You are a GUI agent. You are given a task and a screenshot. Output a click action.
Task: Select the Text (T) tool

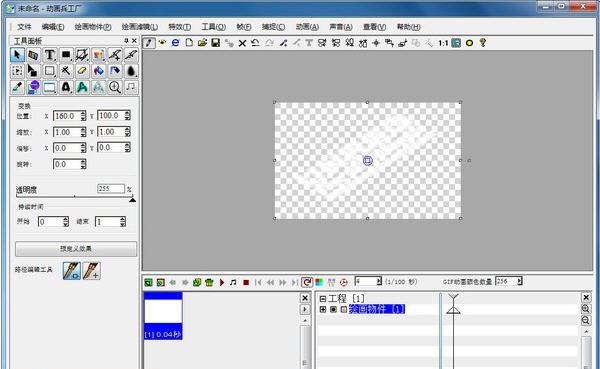coord(49,55)
